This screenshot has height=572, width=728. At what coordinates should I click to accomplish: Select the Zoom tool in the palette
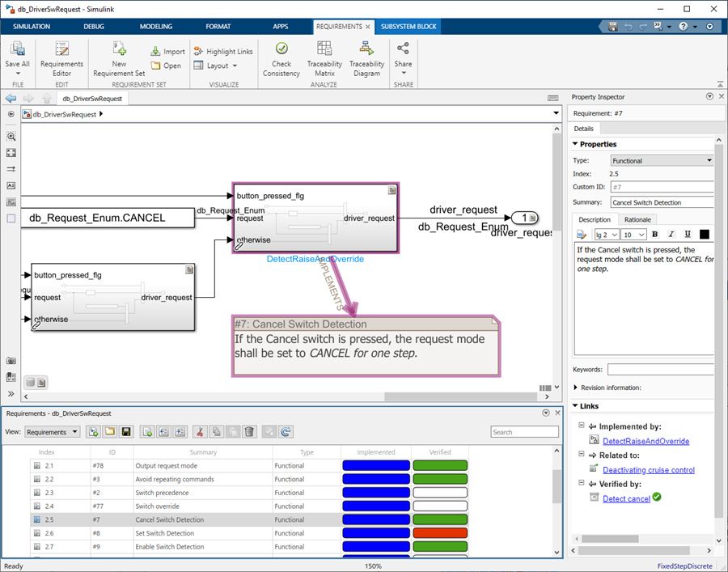(x=11, y=137)
